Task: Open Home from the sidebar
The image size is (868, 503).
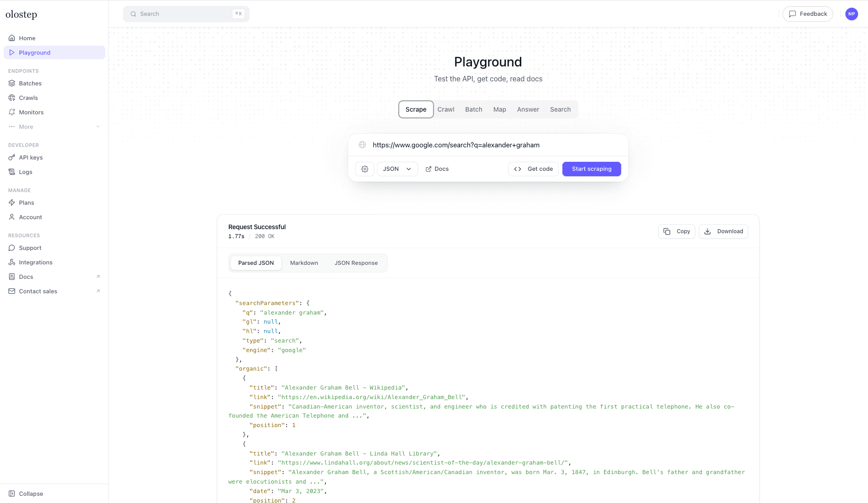Action: point(54,38)
